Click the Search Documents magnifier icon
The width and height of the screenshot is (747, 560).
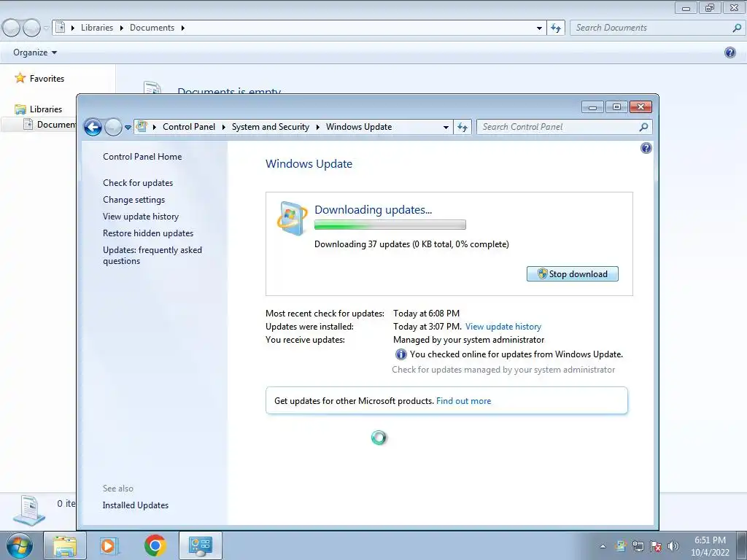(x=737, y=28)
